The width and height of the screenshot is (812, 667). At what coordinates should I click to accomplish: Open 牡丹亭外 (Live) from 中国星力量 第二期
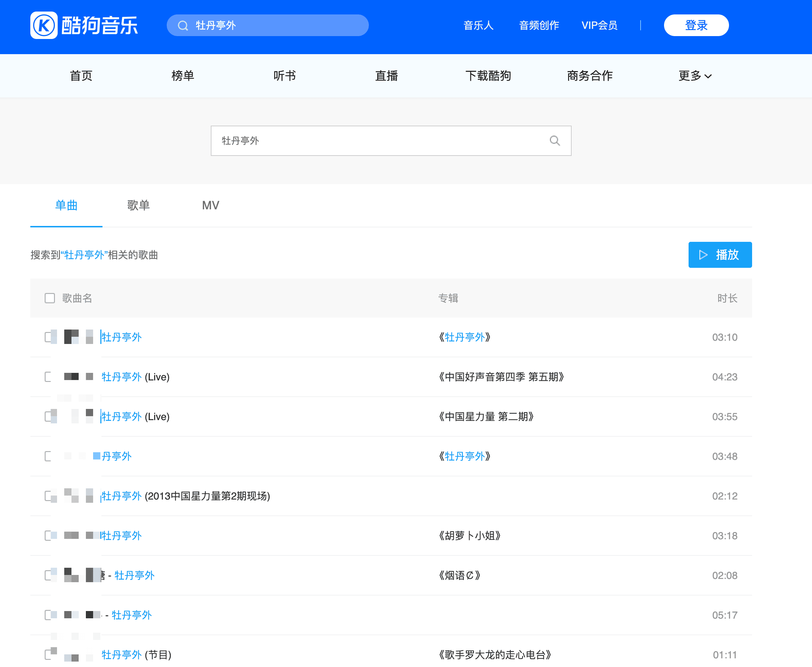pyautogui.click(x=136, y=417)
